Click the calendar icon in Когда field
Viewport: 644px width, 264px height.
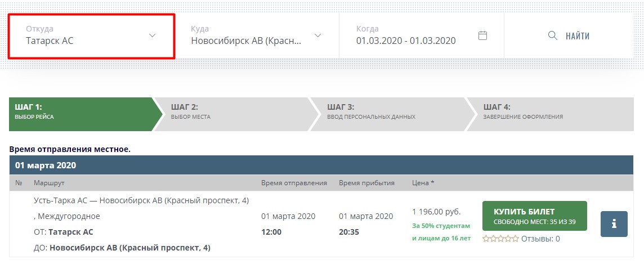click(x=482, y=35)
